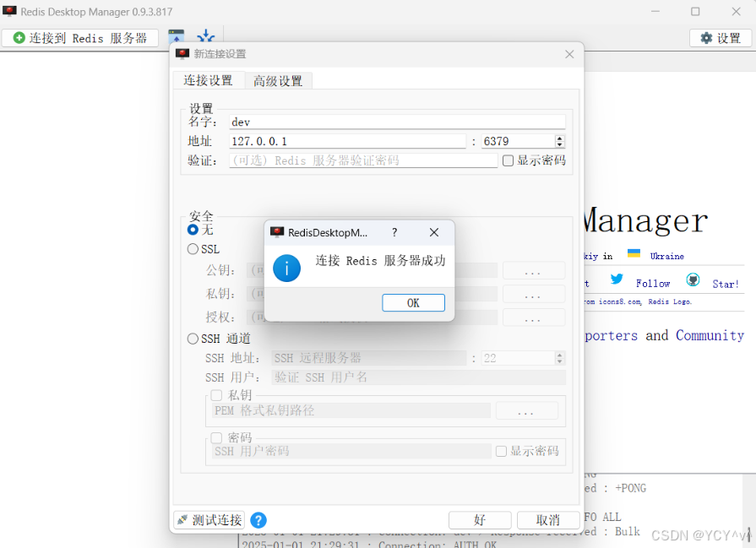
Task: Click the green plus icon on connect button
Action: pyautogui.click(x=19, y=38)
